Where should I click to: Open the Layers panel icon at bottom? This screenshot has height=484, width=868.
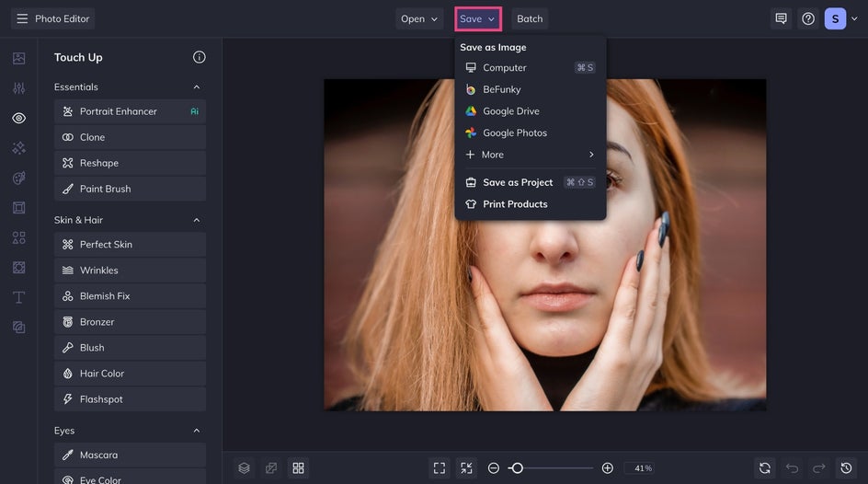click(x=244, y=468)
